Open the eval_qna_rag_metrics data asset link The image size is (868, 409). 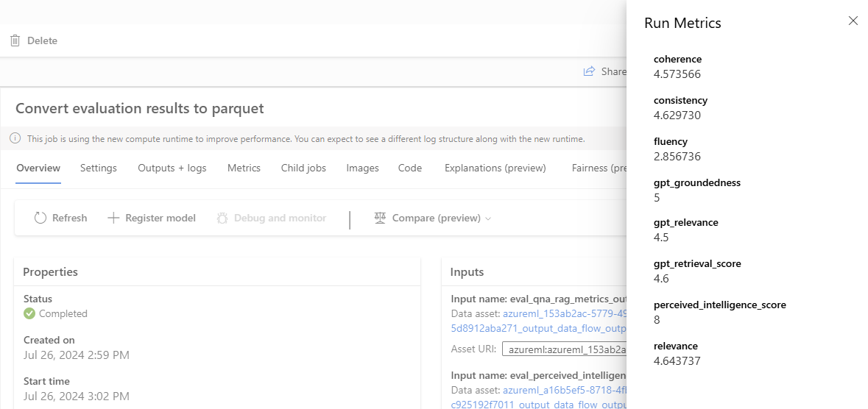(x=564, y=313)
